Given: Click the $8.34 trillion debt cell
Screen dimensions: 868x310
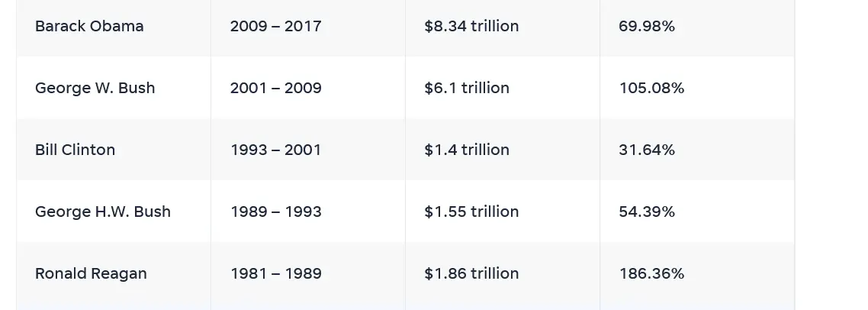Looking at the screenshot, I should tap(471, 26).
